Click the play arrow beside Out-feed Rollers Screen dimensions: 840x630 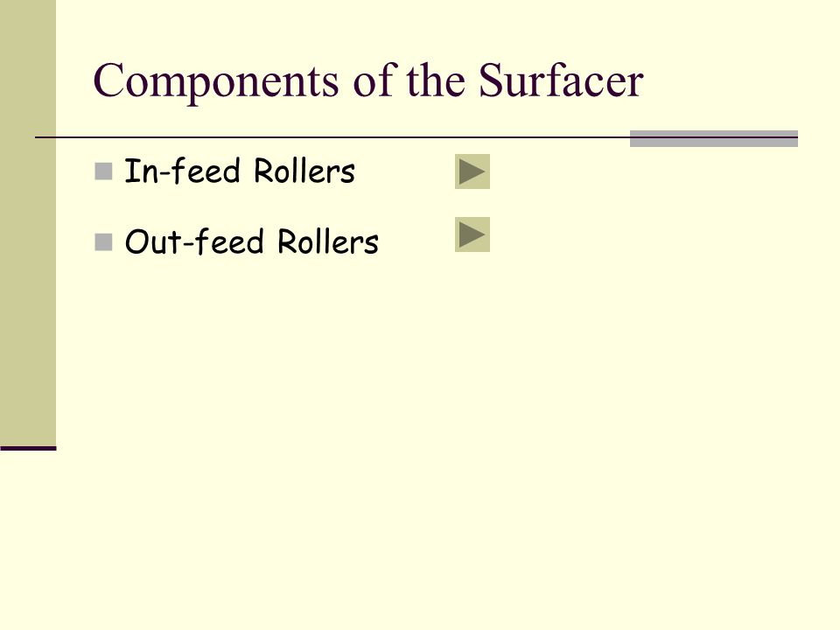point(472,234)
